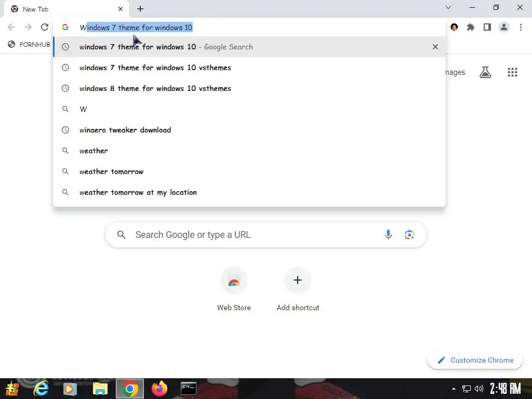Click the voice search microphone icon

388,234
